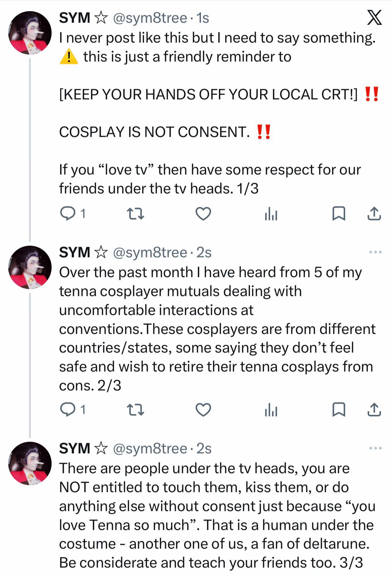Like the first tweet in the thread

203,213
